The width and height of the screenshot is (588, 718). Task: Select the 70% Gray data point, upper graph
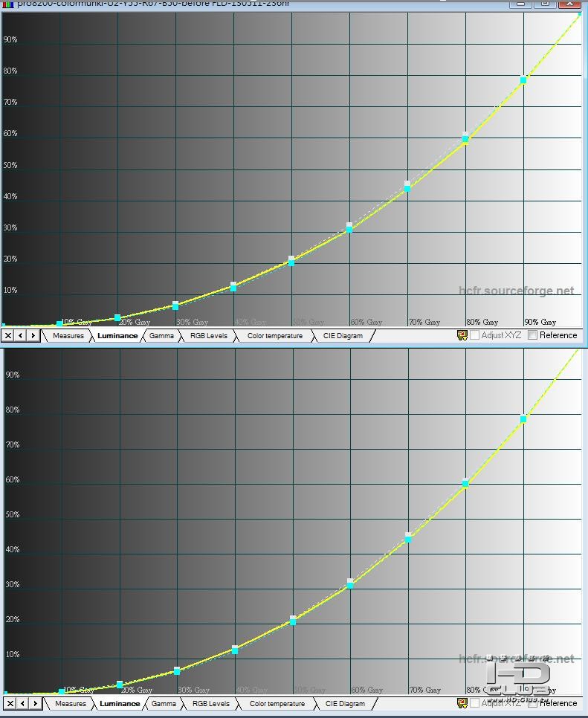[x=407, y=188]
